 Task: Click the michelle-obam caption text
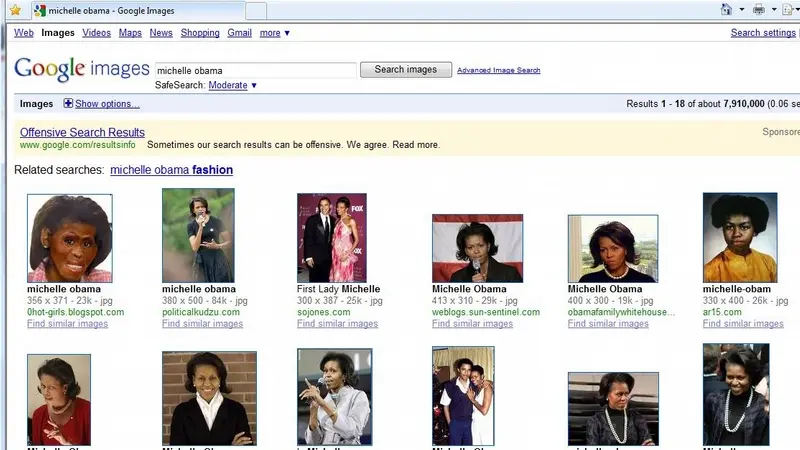tap(737, 289)
